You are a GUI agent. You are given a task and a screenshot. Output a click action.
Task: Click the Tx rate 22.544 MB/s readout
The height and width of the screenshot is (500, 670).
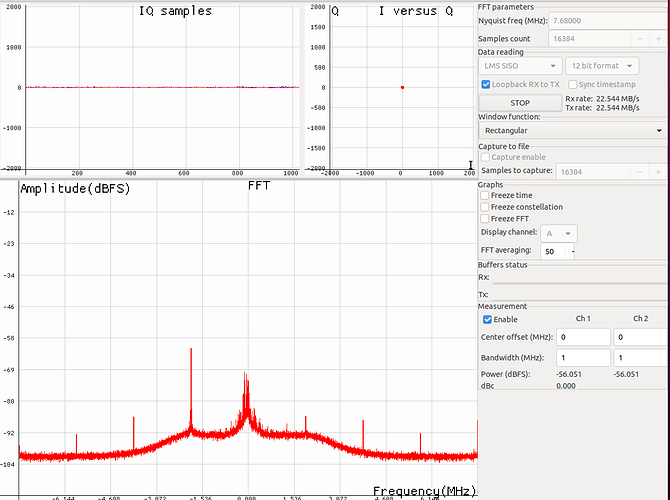(x=602, y=108)
